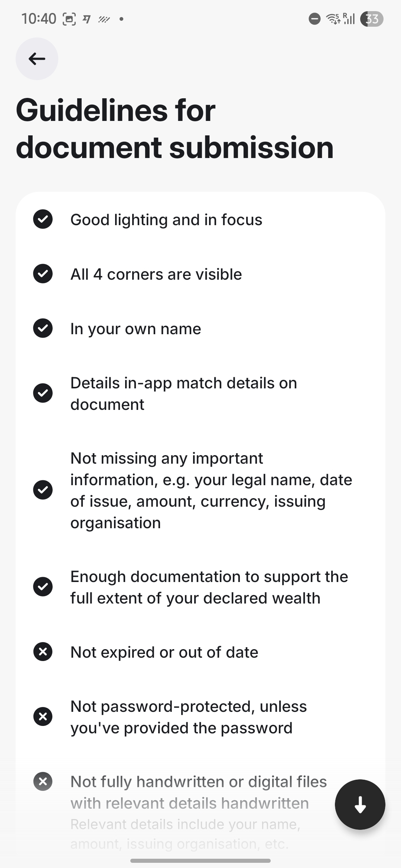This screenshot has width=401, height=868.
Task: Tap the do-not-disturb status bar icon
Action: pyautogui.click(x=314, y=19)
